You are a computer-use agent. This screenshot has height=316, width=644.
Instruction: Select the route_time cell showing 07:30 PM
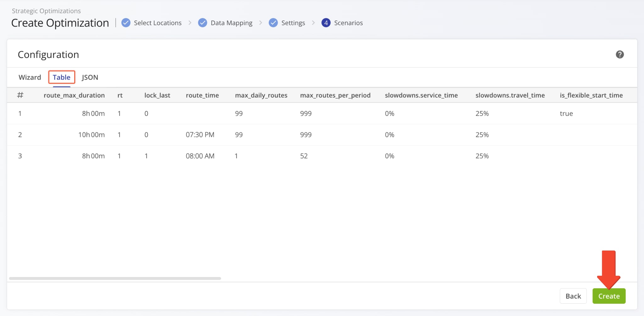(200, 135)
